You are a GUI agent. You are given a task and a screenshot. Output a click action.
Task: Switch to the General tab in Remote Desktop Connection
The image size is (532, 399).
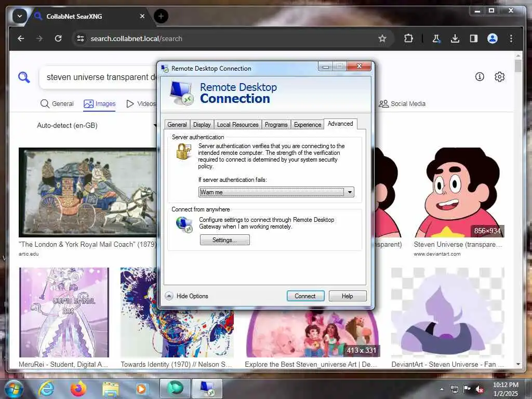point(177,125)
